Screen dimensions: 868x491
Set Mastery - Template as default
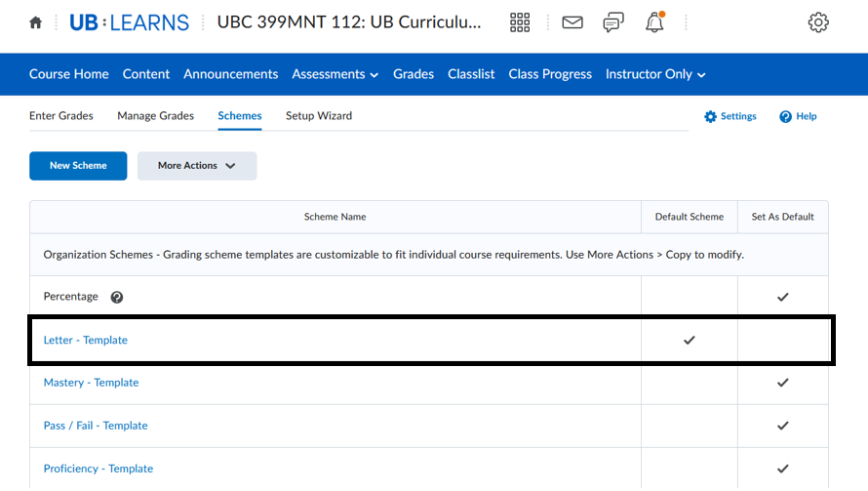pos(782,383)
